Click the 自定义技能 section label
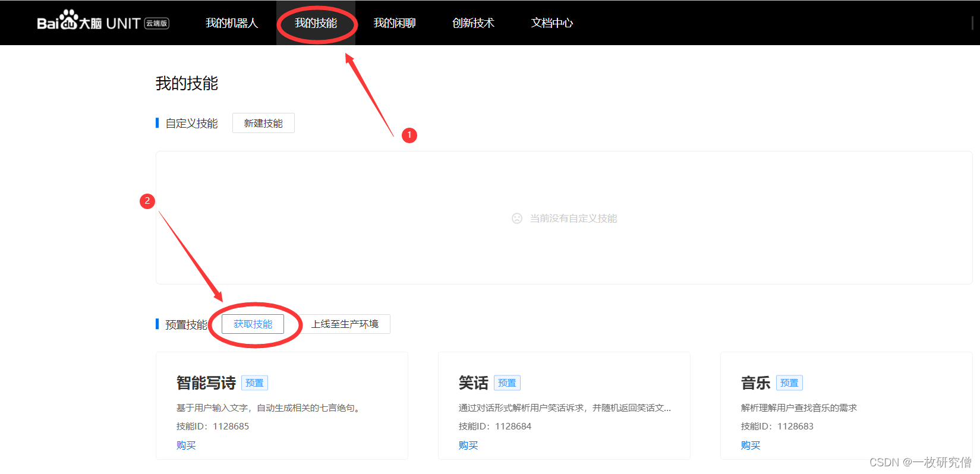This screenshot has height=474, width=980. pos(191,123)
